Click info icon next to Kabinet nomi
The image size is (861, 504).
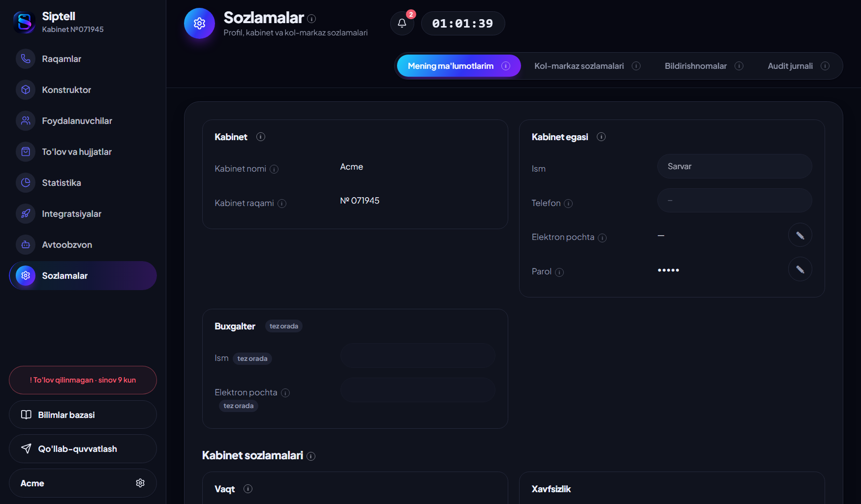point(274,169)
